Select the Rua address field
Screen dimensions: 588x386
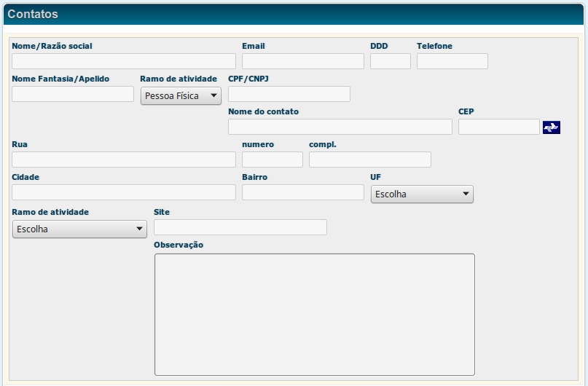pos(124,159)
